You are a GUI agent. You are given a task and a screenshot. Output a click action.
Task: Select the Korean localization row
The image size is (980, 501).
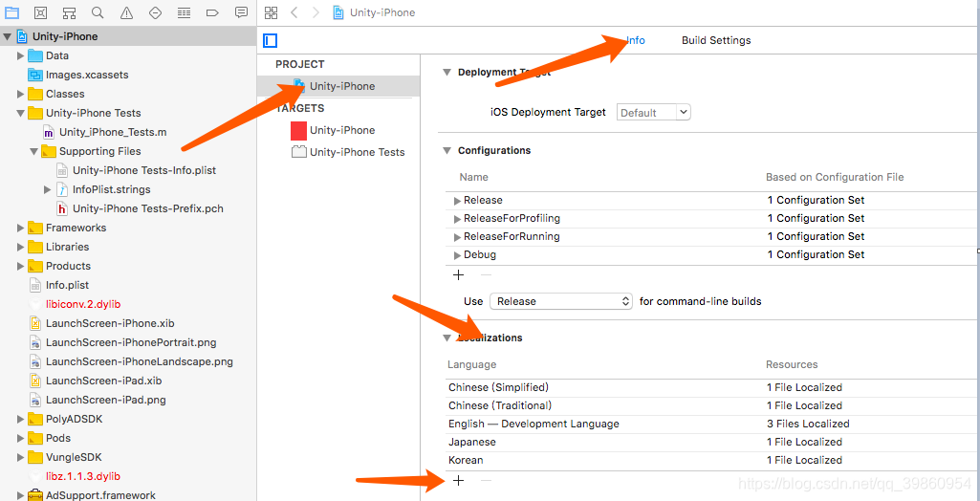[x=712, y=460]
